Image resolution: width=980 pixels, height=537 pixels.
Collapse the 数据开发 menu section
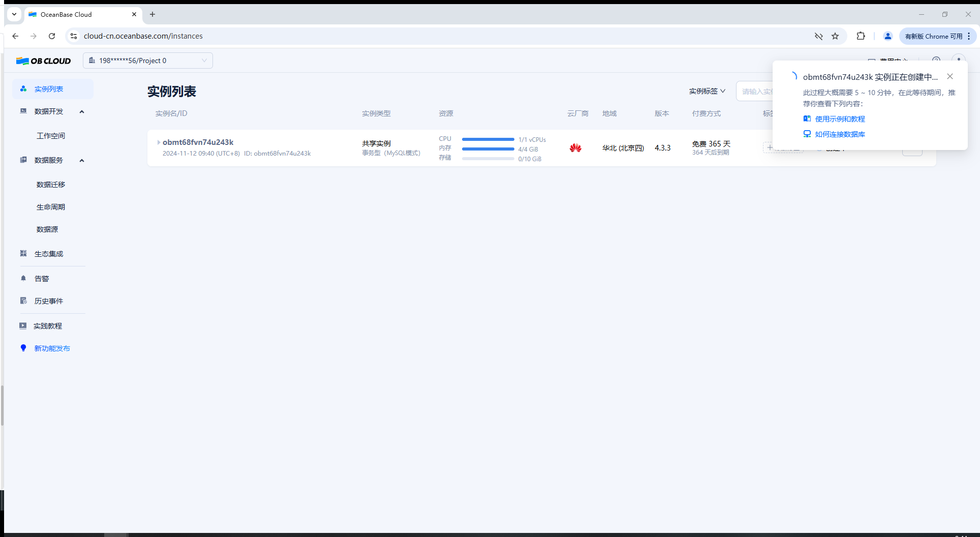point(82,112)
